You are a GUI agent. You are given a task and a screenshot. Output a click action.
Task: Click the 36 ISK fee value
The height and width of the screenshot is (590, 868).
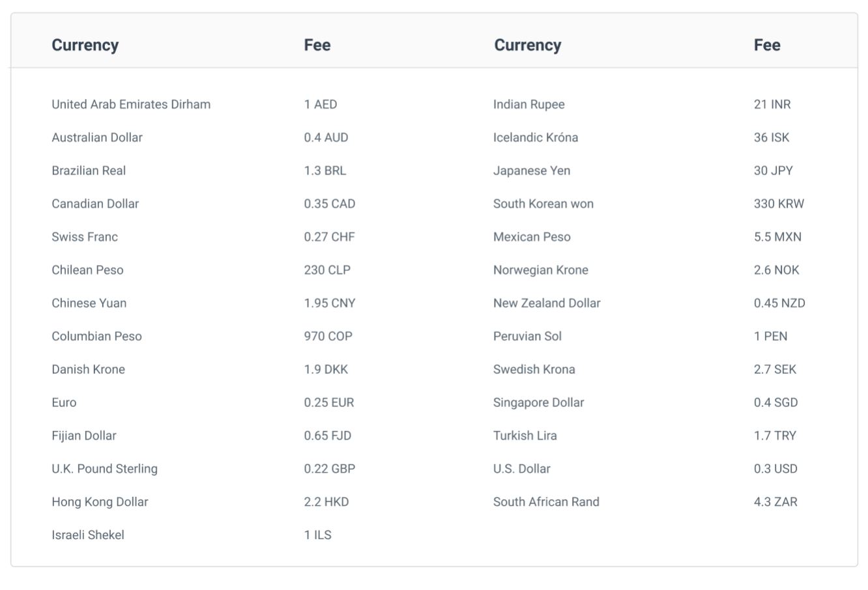[772, 137]
